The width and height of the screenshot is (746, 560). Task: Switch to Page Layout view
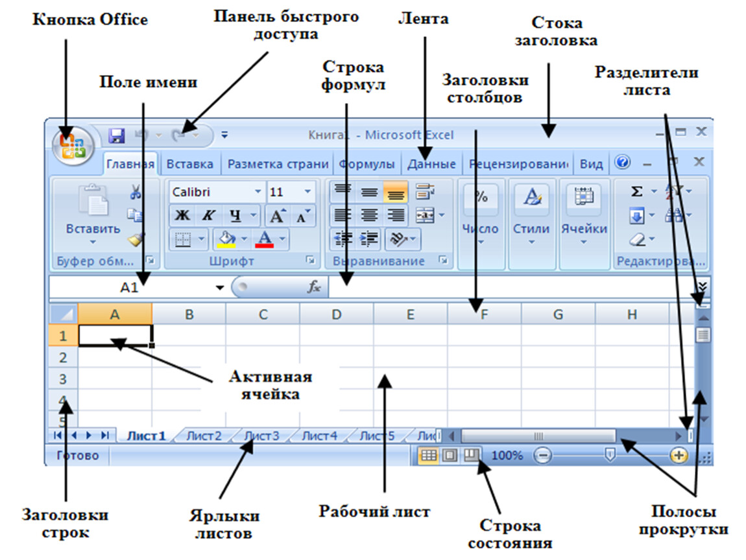[x=449, y=456]
